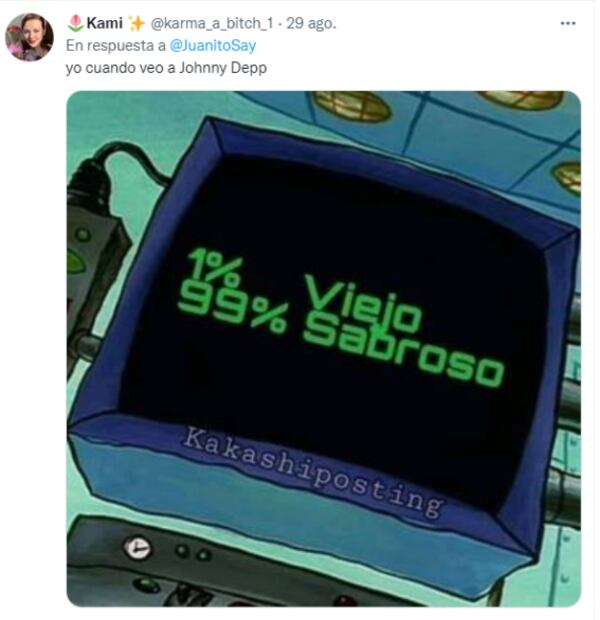Viewport: 600px width, 620px height.
Task: Click the green knobs beside the clock dial
Action: (193, 552)
